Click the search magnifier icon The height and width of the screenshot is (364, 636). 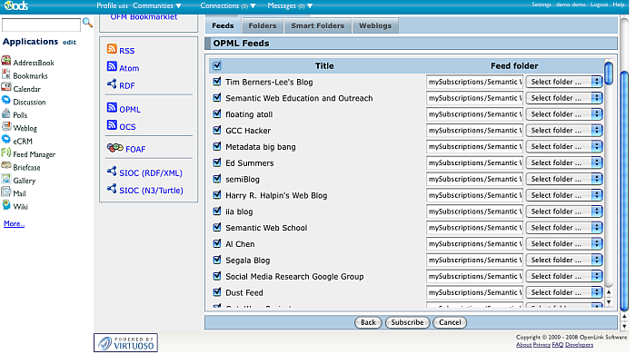pyautogui.click(x=87, y=23)
